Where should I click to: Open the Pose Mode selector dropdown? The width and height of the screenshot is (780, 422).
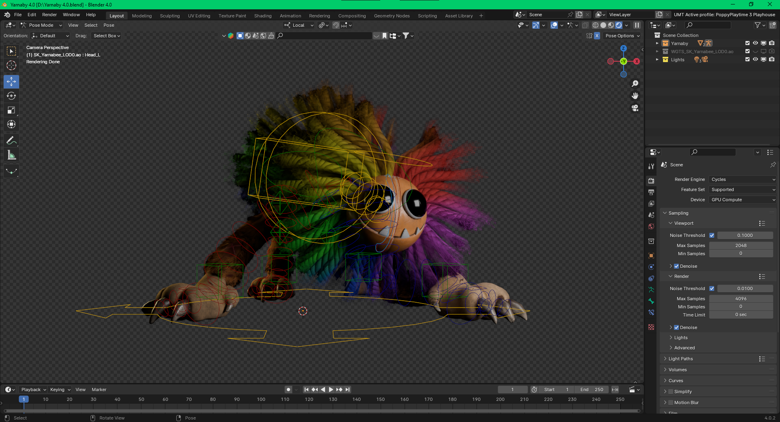tap(41, 25)
